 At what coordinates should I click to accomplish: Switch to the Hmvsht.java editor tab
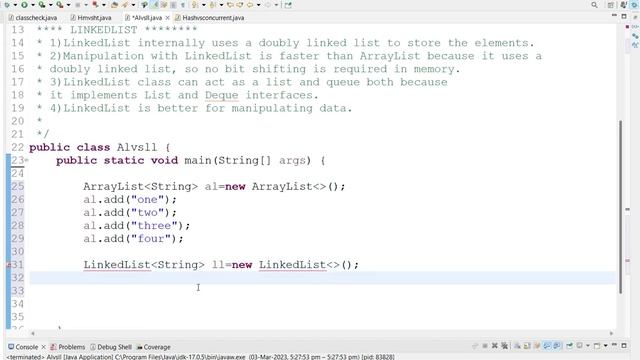click(91, 18)
